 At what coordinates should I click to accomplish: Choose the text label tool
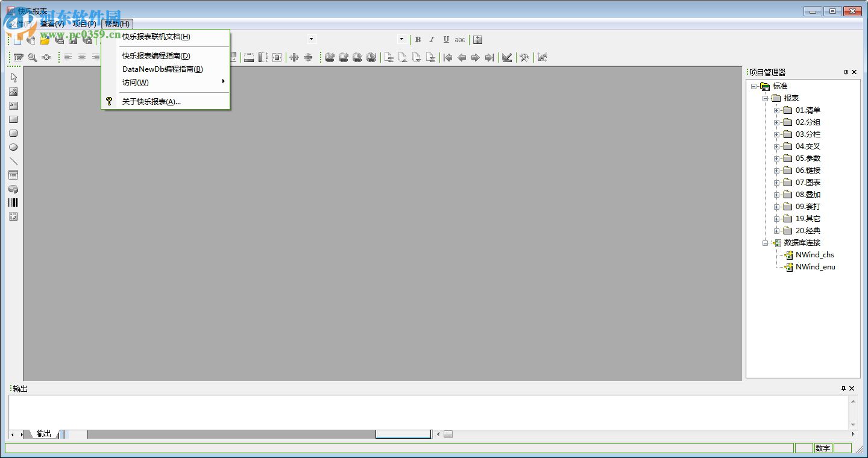[x=13, y=105]
